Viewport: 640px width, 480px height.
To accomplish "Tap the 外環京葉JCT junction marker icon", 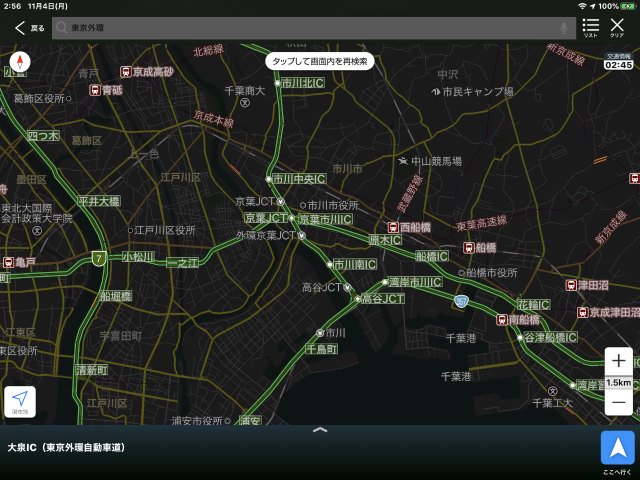I will click(x=302, y=235).
